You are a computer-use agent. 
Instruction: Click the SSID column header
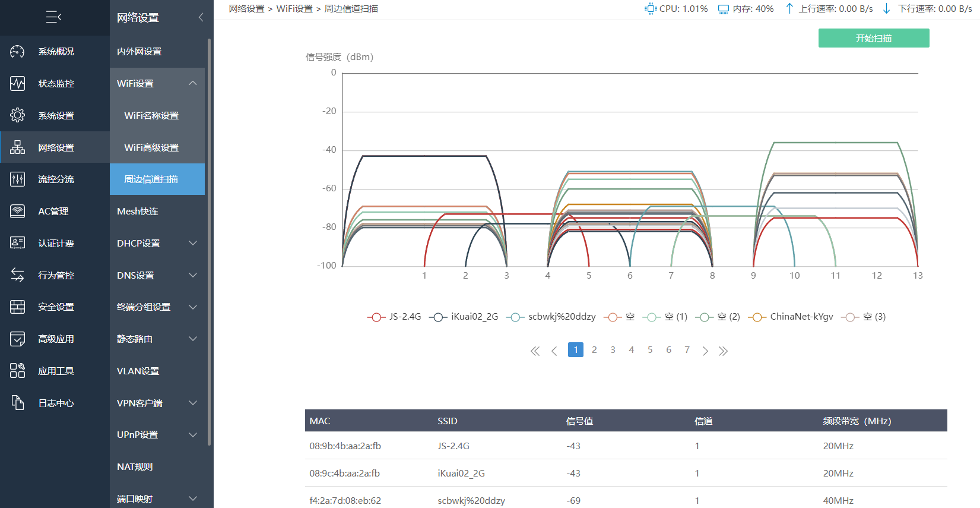pyautogui.click(x=448, y=421)
